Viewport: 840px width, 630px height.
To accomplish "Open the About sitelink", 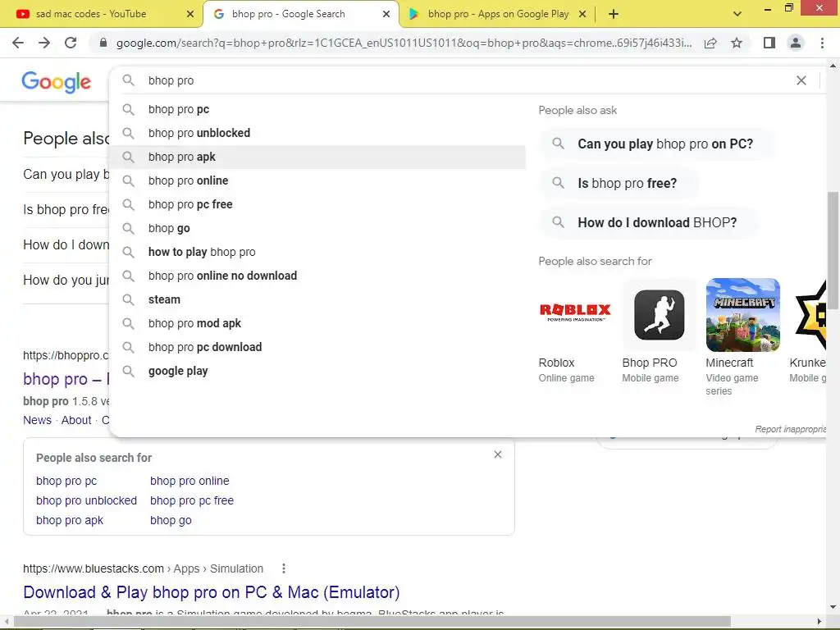I will click(x=76, y=420).
